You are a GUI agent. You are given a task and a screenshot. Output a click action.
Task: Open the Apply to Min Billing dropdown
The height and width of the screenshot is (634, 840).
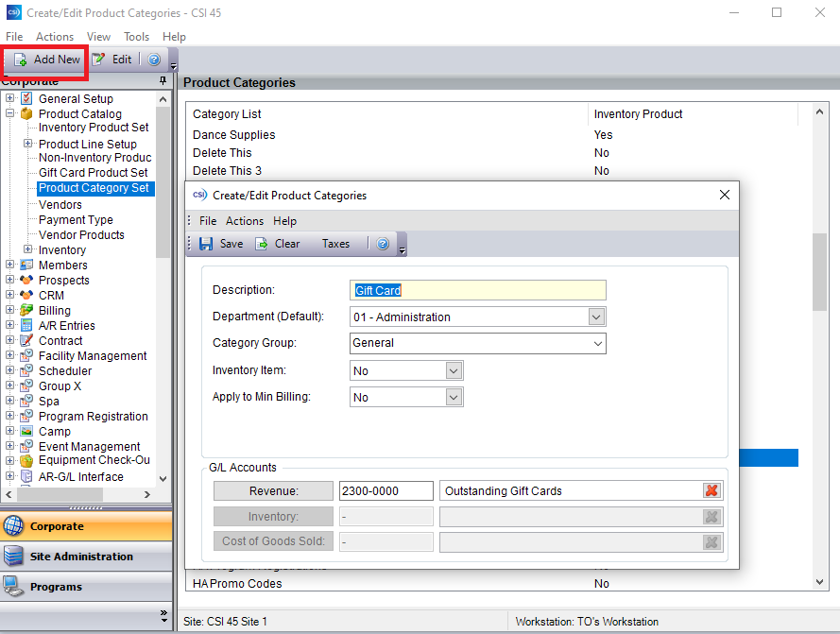[454, 397]
